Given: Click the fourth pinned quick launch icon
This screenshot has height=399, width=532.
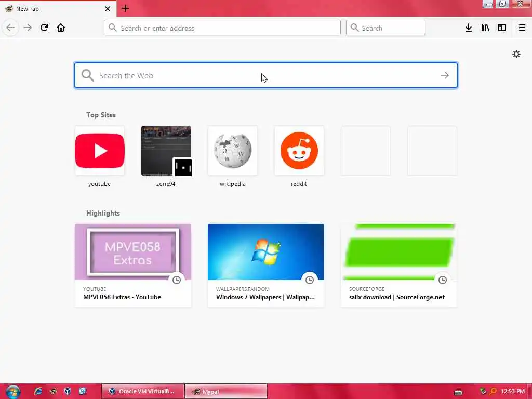Looking at the screenshot, I should coord(83,391).
